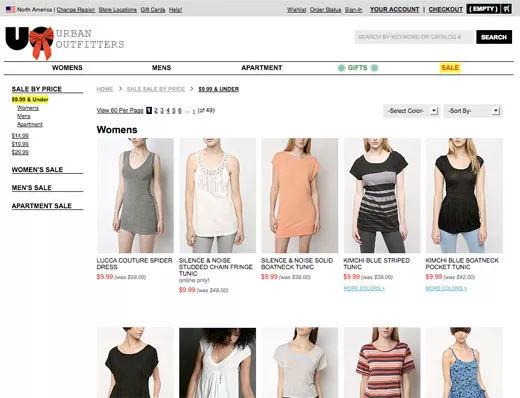
Task: Select Womens under sale by price
Action: point(28,108)
